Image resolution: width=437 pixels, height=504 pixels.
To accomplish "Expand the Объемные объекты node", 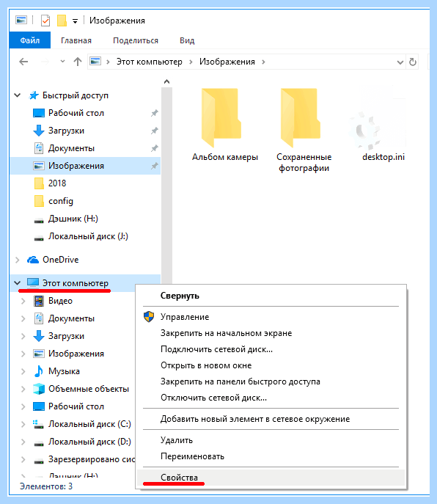I will 23,389.
